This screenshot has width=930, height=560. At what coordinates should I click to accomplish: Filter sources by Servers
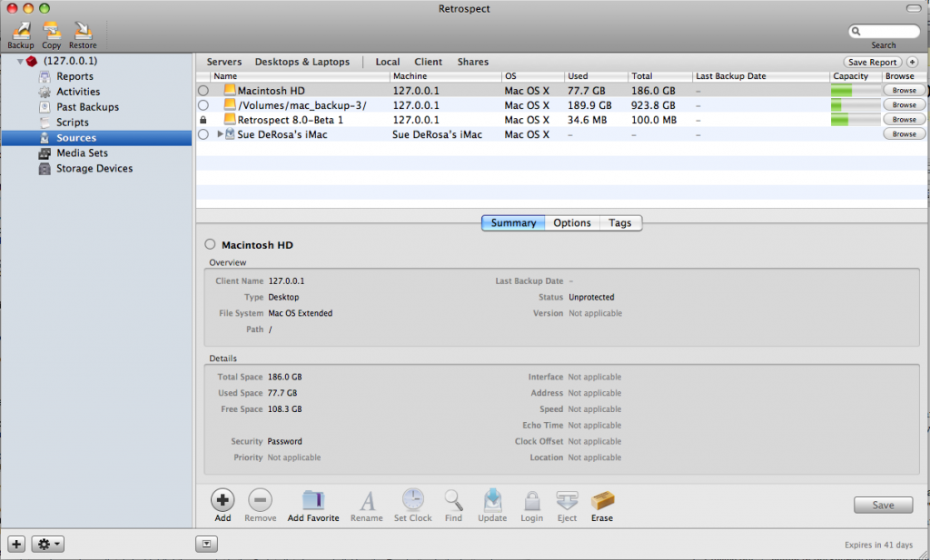[x=223, y=62]
